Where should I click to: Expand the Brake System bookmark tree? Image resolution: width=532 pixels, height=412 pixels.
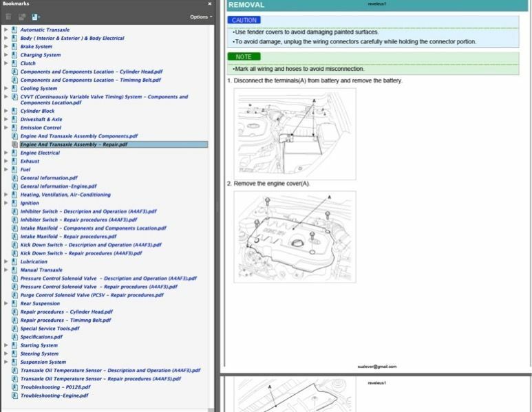6,47
